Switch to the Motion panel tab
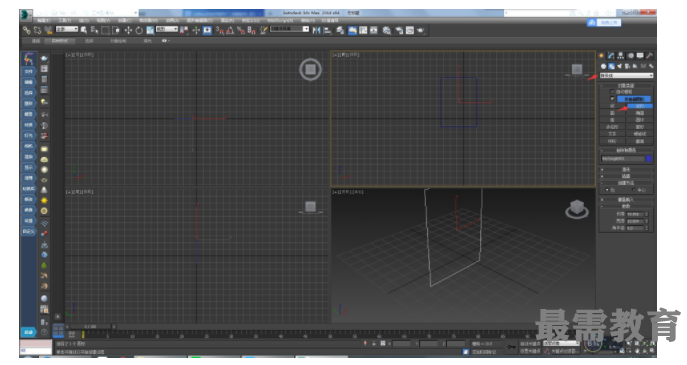The width and height of the screenshot is (687, 365). click(x=630, y=56)
